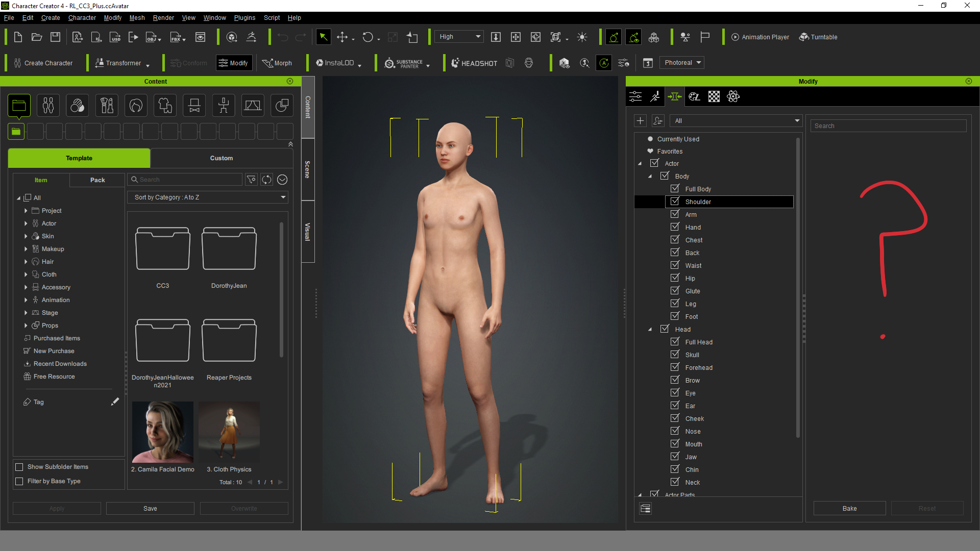This screenshot has height=551, width=980.
Task: Expand the Makeup tree node
Action: pos(26,249)
